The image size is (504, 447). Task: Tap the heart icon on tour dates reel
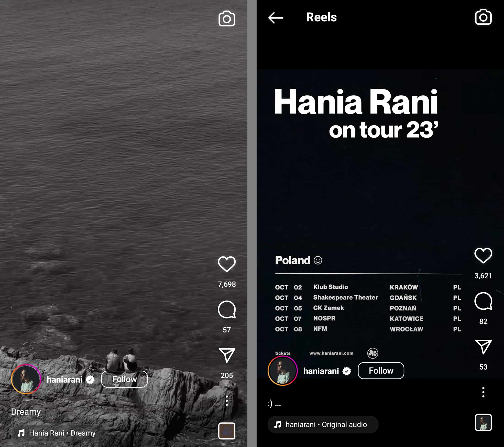pos(483,256)
